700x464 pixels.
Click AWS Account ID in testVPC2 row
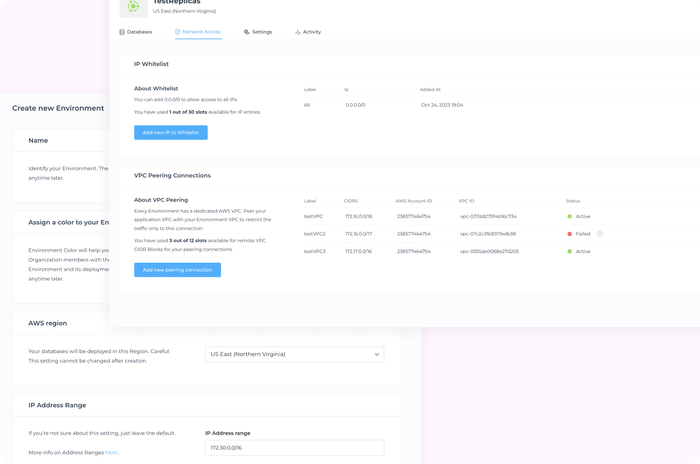[x=413, y=234]
